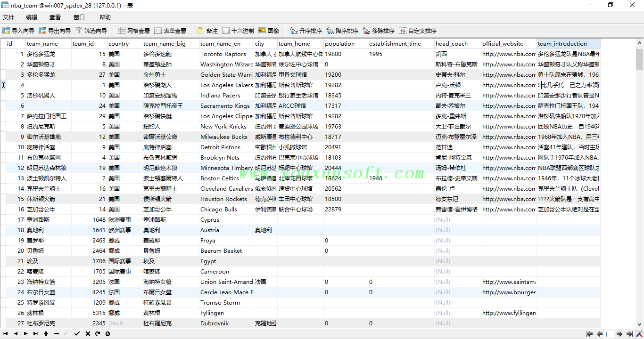Click 移除排序 to remove sorting

pyautogui.click(x=379, y=31)
